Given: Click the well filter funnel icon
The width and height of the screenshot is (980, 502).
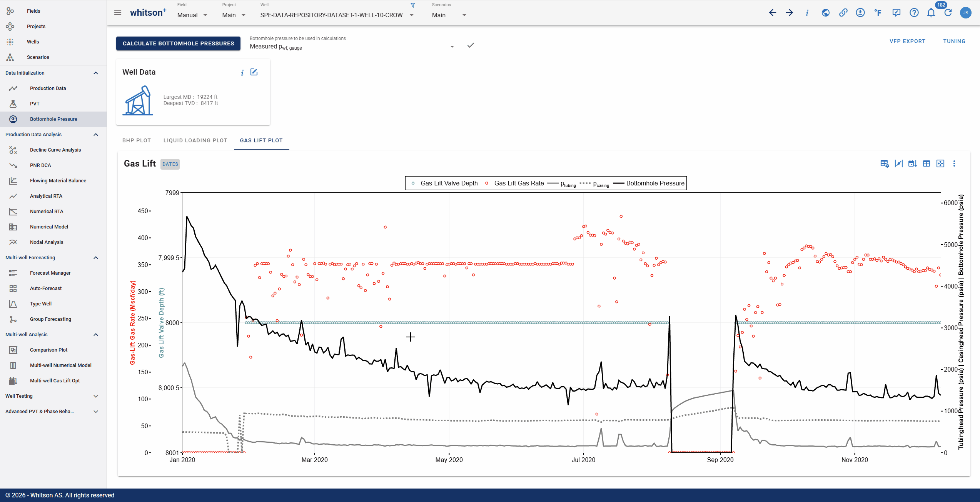Looking at the screenshot, I should click(413, 5).
